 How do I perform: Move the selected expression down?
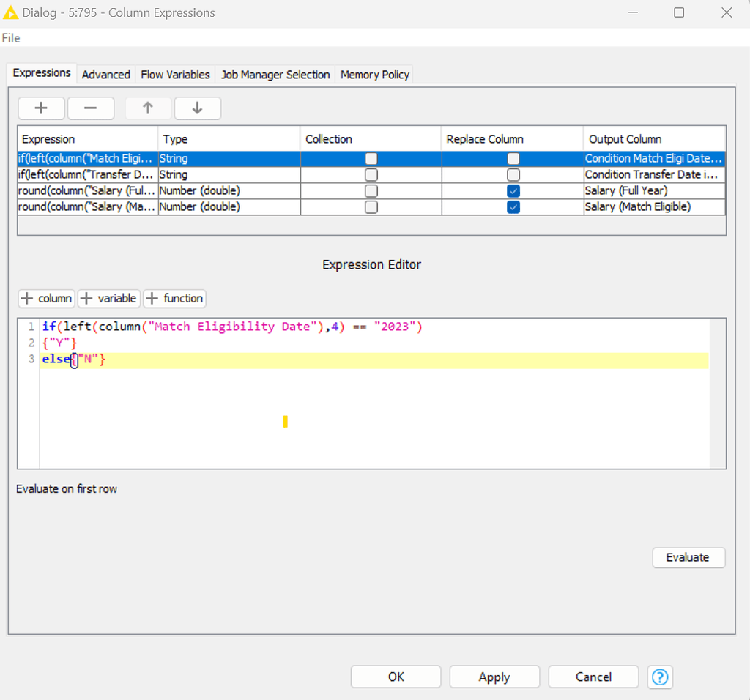point(197,108)
